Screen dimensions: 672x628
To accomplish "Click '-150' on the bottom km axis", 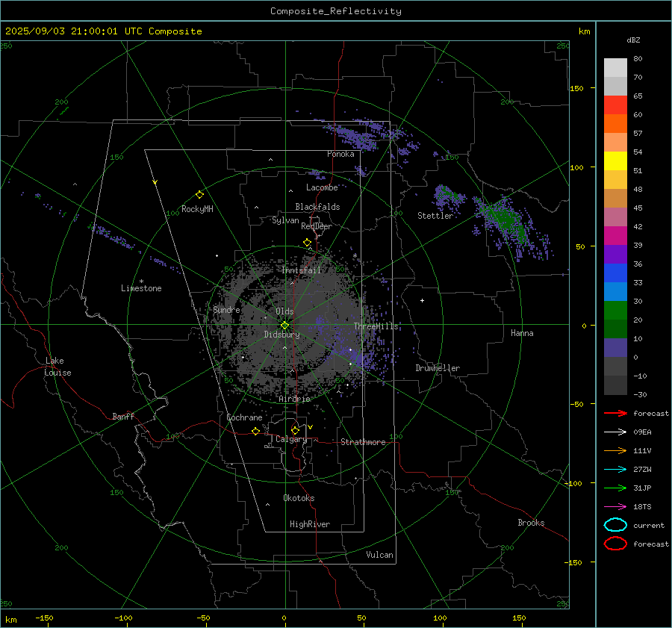I will [x=44, y=618].
